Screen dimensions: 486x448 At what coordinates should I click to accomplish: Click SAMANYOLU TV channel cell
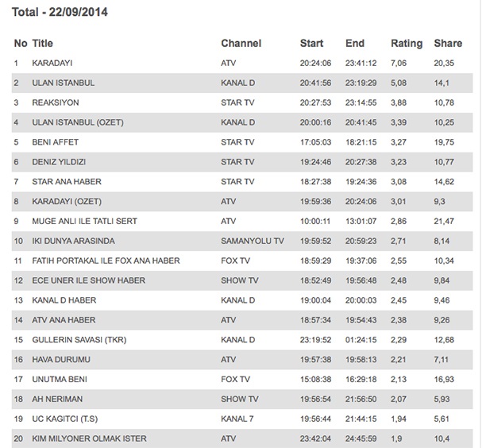253,241
